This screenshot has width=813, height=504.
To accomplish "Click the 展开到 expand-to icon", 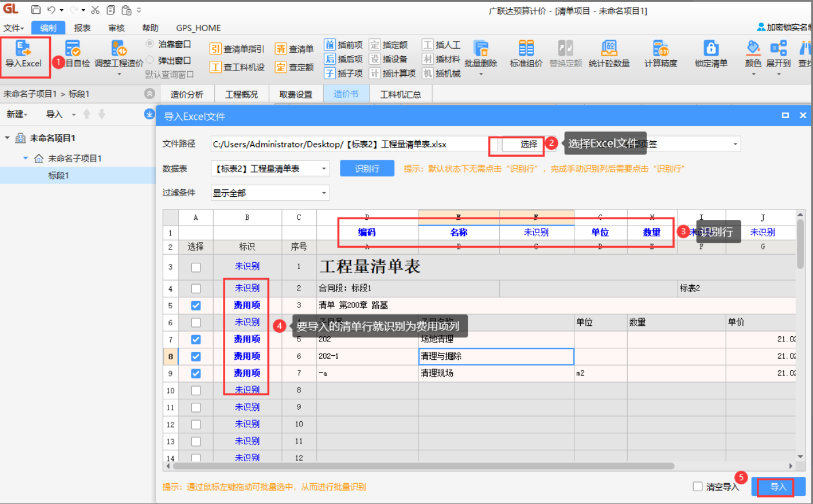I will [778, 56].
